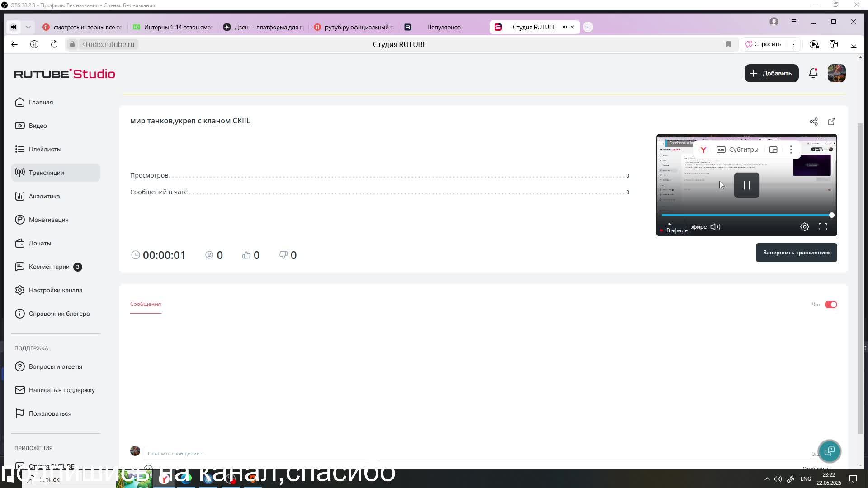This screenshot has width=868, height=488.
Task: Open browser profile account icon
Action: [774, 22]
